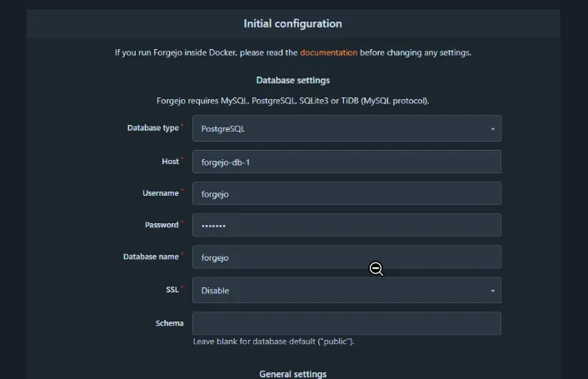Image resolution: width=588 pixels, height=379 pixels.
Task: Focus the empty Schema input field
Action: point(346,323)
